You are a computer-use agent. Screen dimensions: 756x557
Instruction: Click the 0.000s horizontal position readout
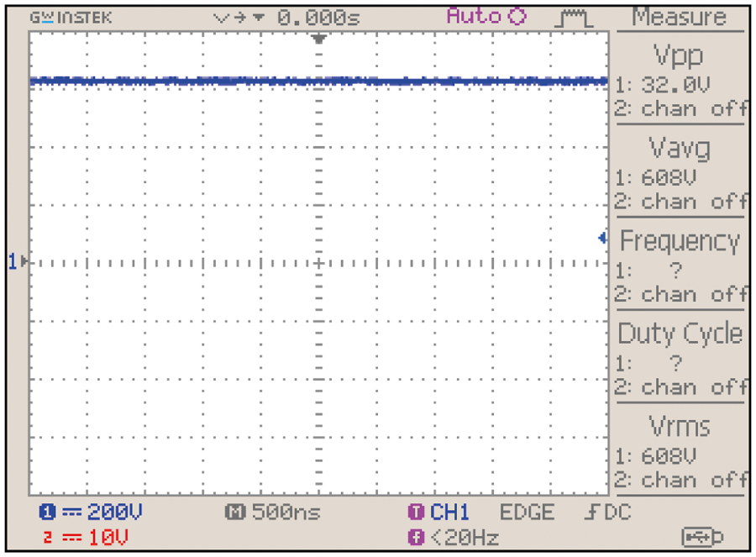(318, 18)
